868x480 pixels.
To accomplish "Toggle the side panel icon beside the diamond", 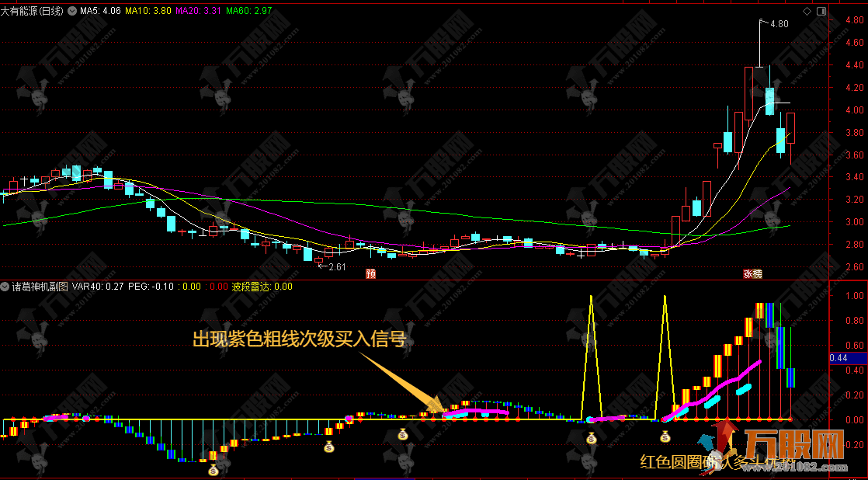I will pyautogui.click(x=821, y=11).
